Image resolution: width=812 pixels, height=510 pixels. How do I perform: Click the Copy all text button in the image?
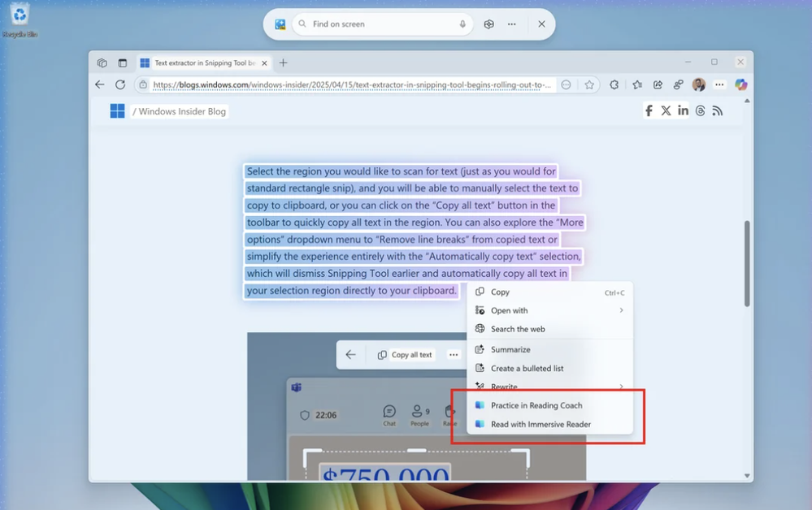pyautogui.click(x=405, y=355)
